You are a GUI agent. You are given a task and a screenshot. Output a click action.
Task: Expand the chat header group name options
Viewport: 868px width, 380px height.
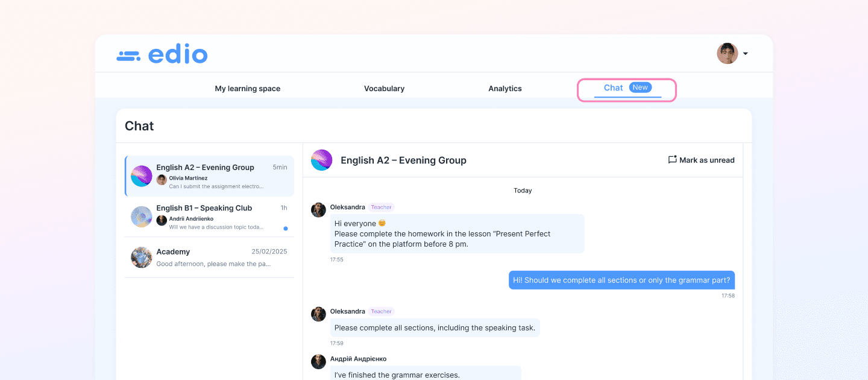[404, 160]
